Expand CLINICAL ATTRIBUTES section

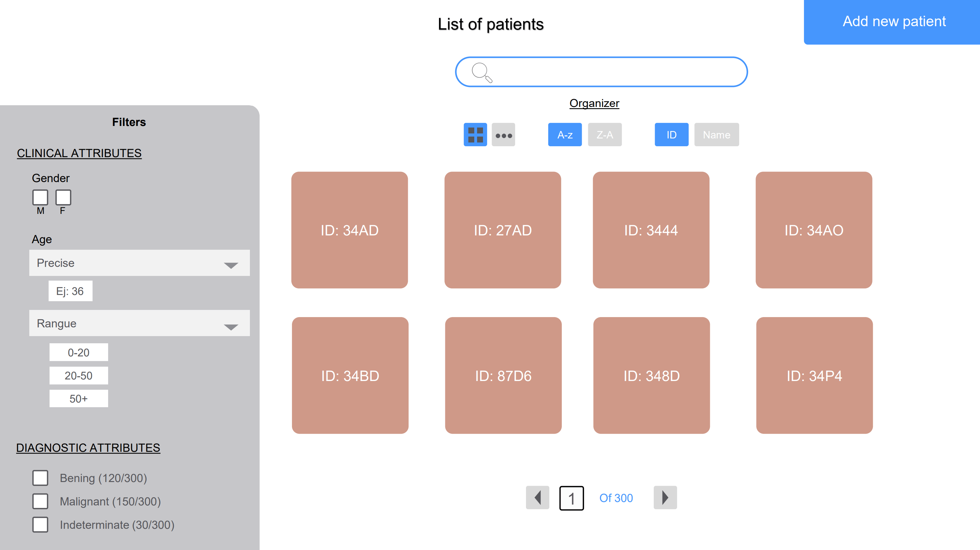pos(79,153)
